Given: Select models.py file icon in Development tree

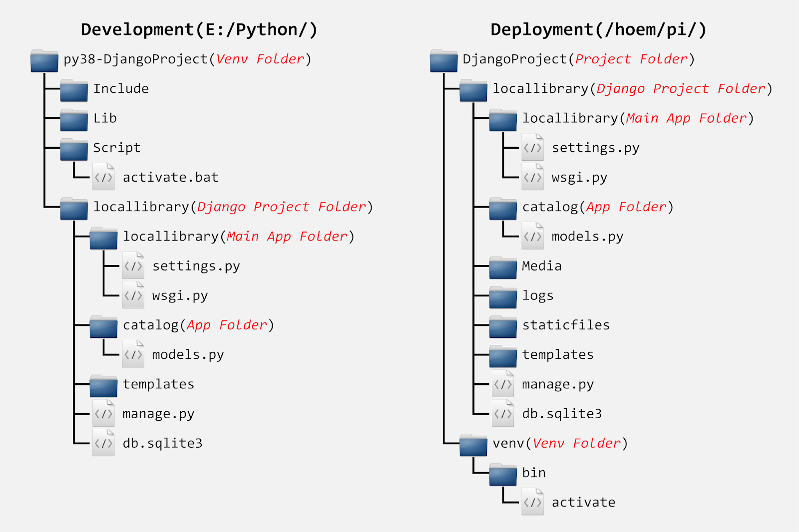Looking at the screenshot, I should pyautogui.click(x=133, y=354).
